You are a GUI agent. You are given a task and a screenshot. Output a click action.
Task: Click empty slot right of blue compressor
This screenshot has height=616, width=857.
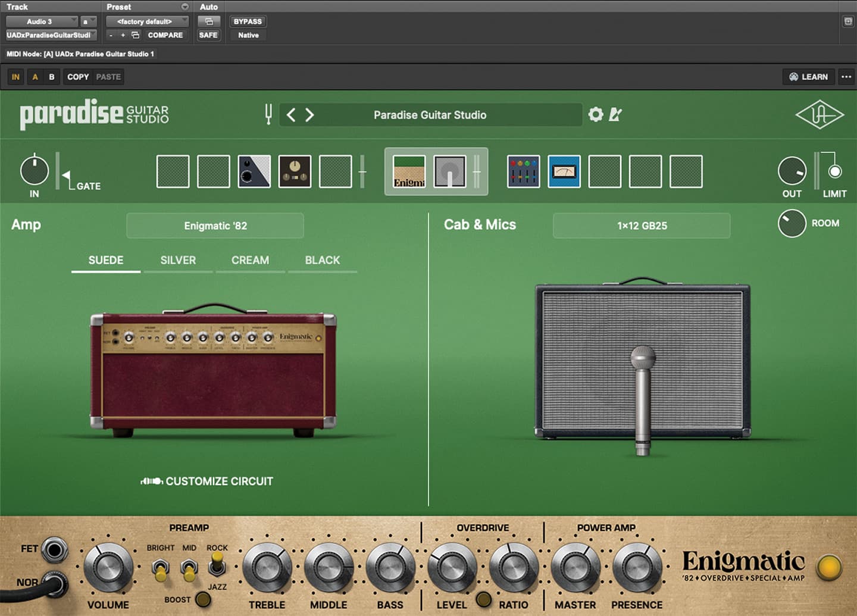(x=605, y=171)
